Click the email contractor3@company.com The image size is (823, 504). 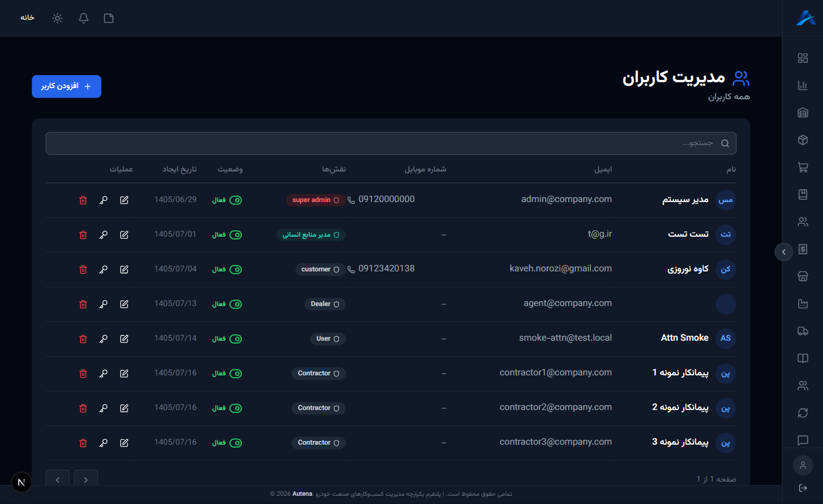click(556, 442)
